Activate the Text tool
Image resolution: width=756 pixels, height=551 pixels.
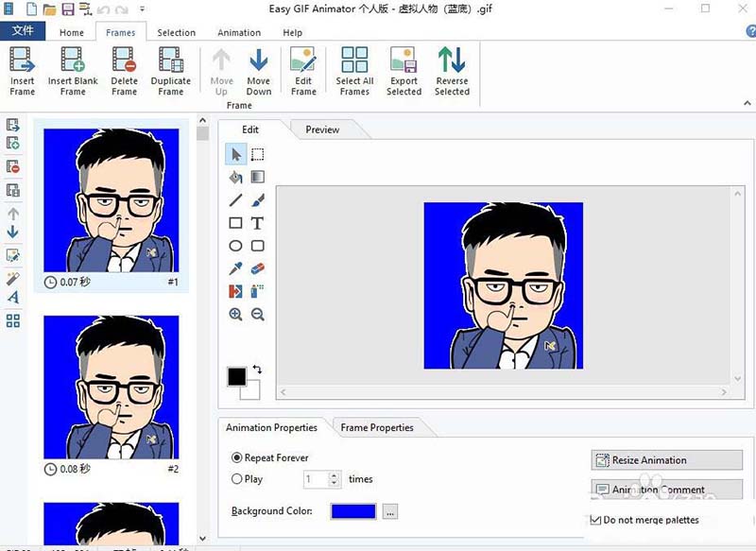[257, 223]
